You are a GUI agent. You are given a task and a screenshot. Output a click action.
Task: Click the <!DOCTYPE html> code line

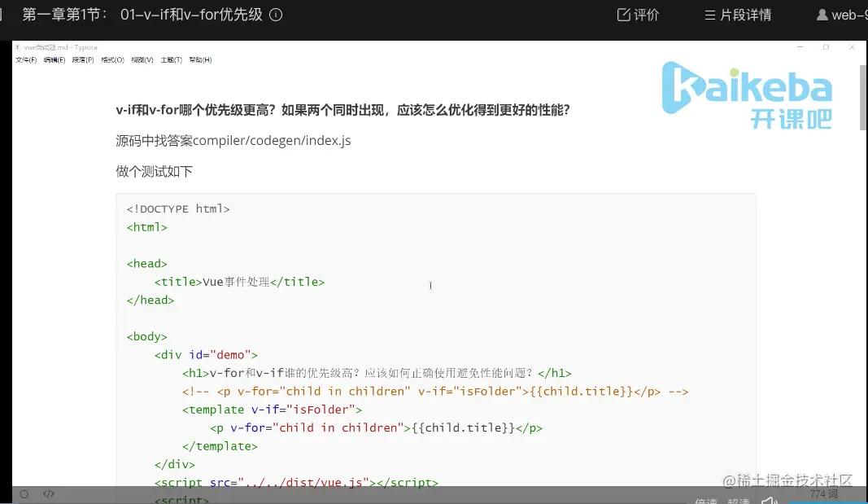177,208
